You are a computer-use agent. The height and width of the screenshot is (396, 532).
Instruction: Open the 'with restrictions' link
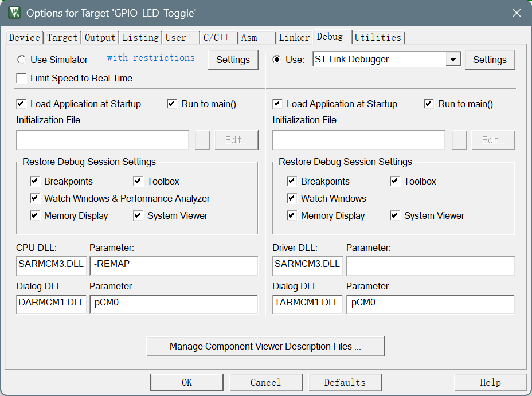tap(151, 58)
